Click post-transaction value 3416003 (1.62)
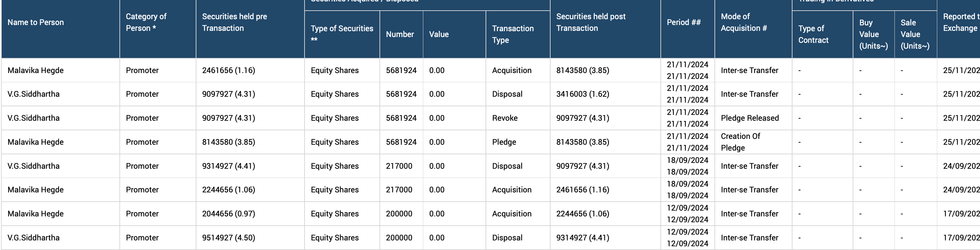The height and width of the screenshot is (250, 980). (x=582, y=94)
